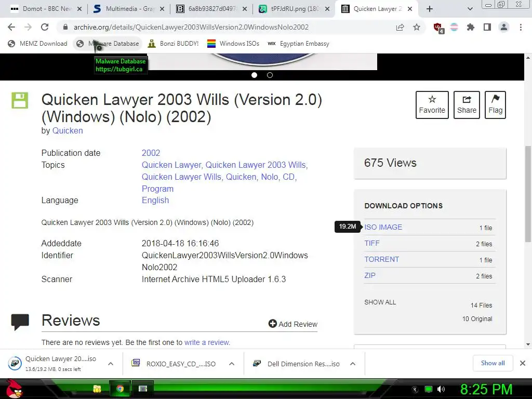
Task: Click the Share button
Action: 467,105
